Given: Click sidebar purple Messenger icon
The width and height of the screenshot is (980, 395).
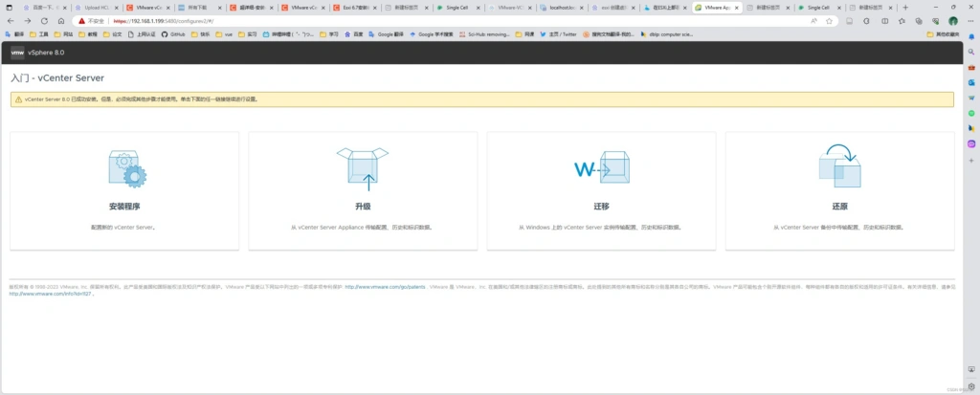Looking at the screenshot, I should [971, 143].
